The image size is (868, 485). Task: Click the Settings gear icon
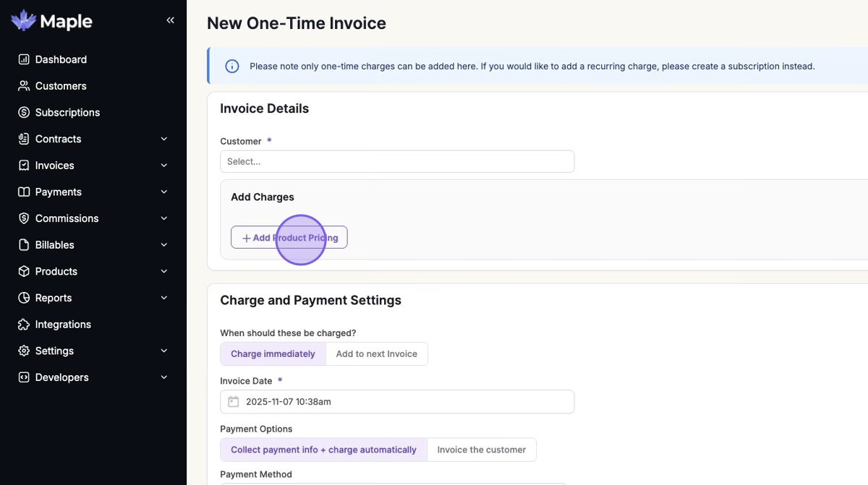[x=24, y=351]
